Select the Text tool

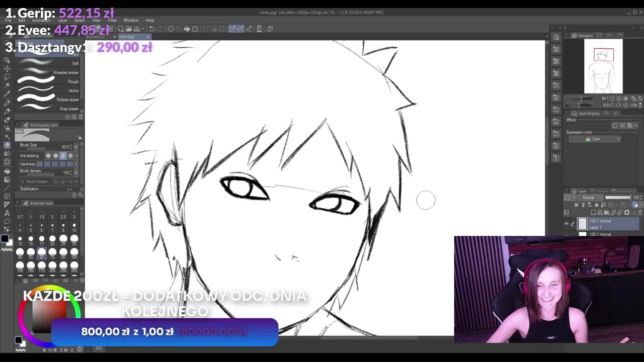7,213
